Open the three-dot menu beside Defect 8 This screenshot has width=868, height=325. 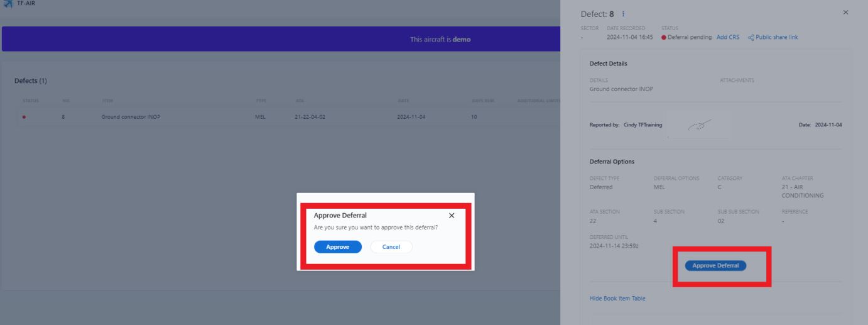623,14
